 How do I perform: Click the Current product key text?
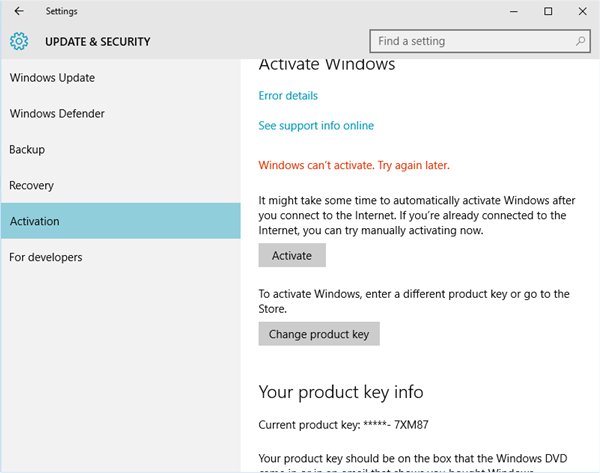pos(330,425)
